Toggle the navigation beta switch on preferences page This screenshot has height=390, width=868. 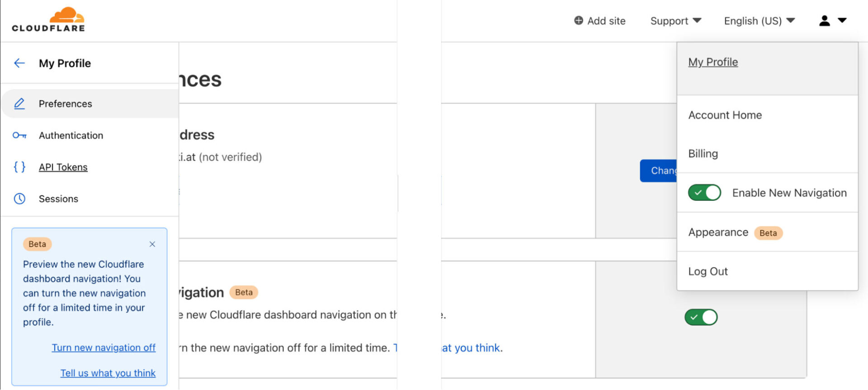click(701, 317)
